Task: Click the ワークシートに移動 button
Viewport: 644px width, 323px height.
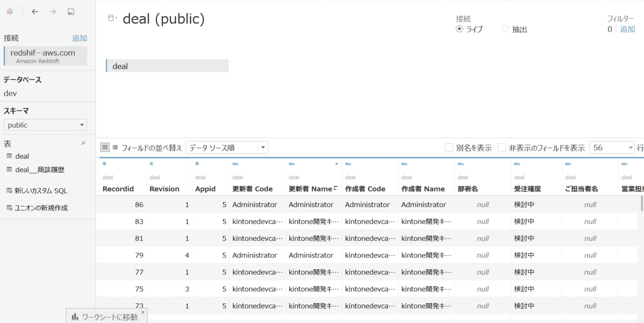Action: [x=106, y=316]
